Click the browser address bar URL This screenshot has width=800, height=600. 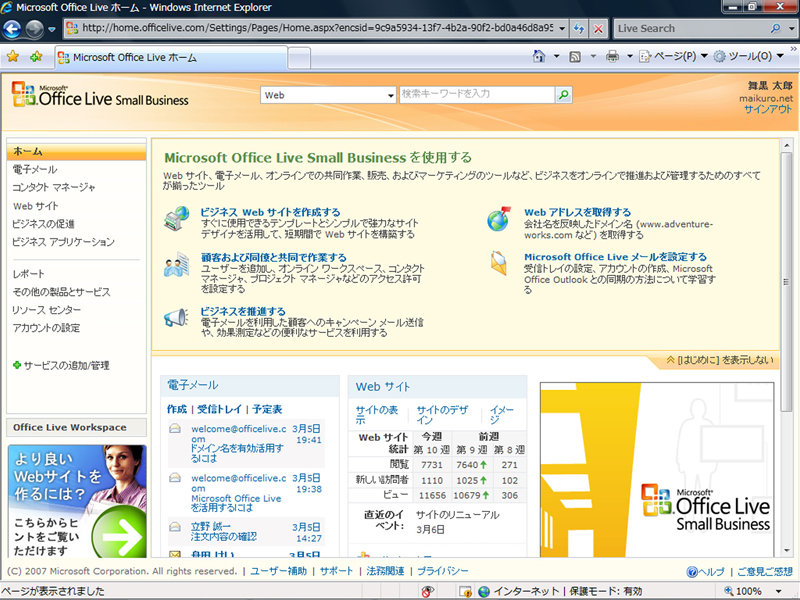tap(316, 29)
